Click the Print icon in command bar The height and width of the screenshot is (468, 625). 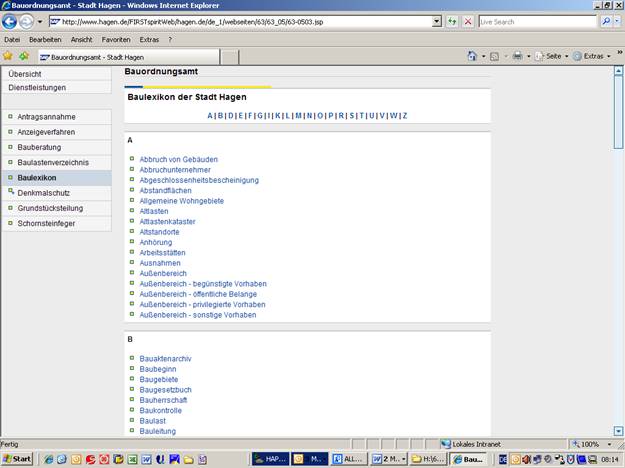pyautogui.click(x=518, y=56)
